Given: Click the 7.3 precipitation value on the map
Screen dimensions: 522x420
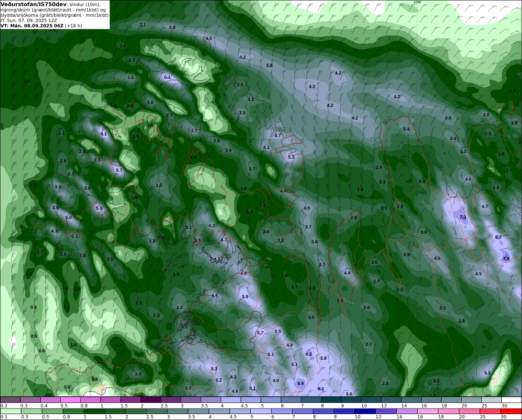Looking at the screenshot, I should click(462, 217).
